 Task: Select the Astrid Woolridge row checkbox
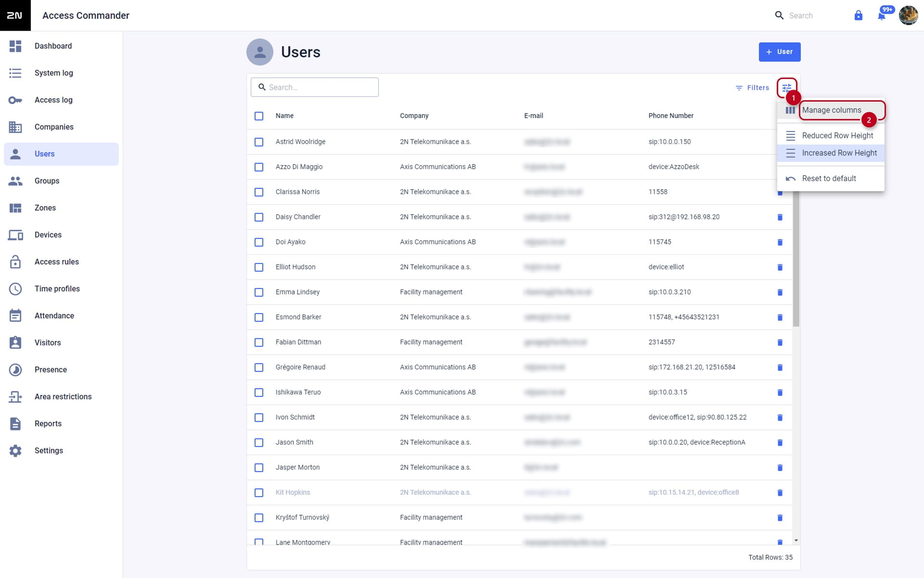259,142
